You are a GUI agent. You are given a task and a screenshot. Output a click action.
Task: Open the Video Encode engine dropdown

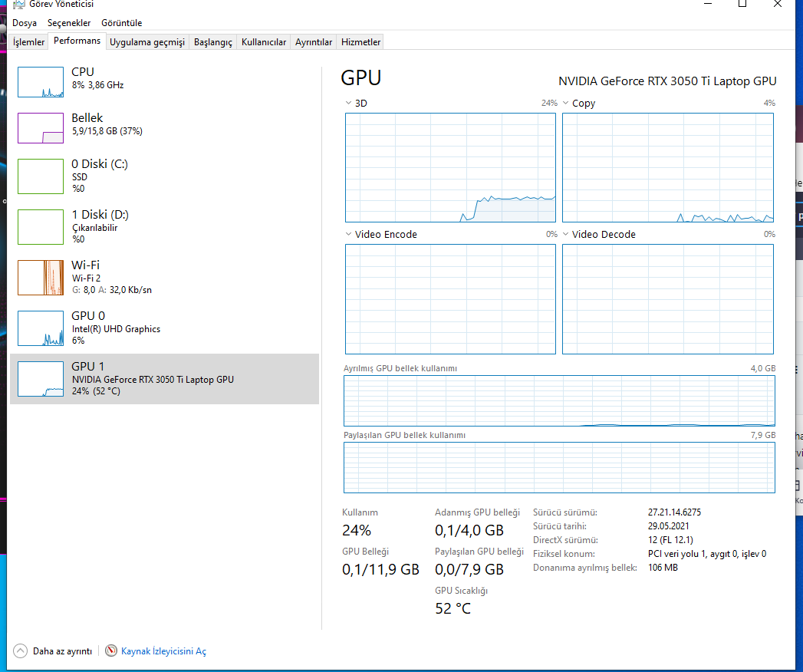pyautogui.click(x=349, y=234)
